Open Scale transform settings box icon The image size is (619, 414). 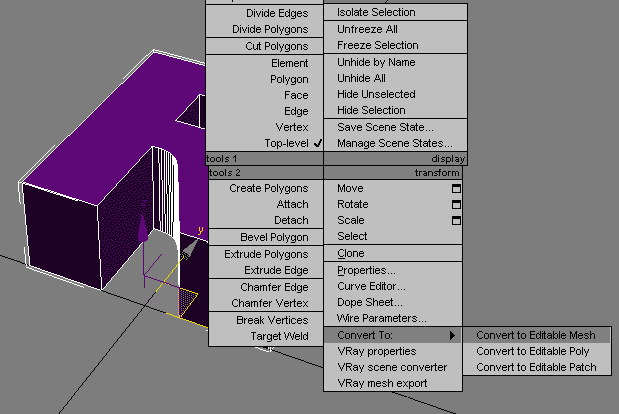click(458, 220)
